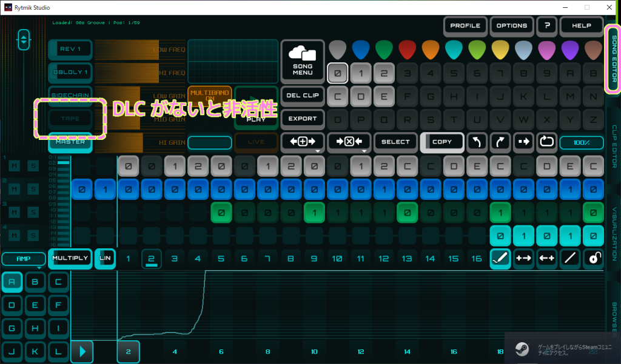Jump to timeline bar marker 10

(x=314, y=351)
